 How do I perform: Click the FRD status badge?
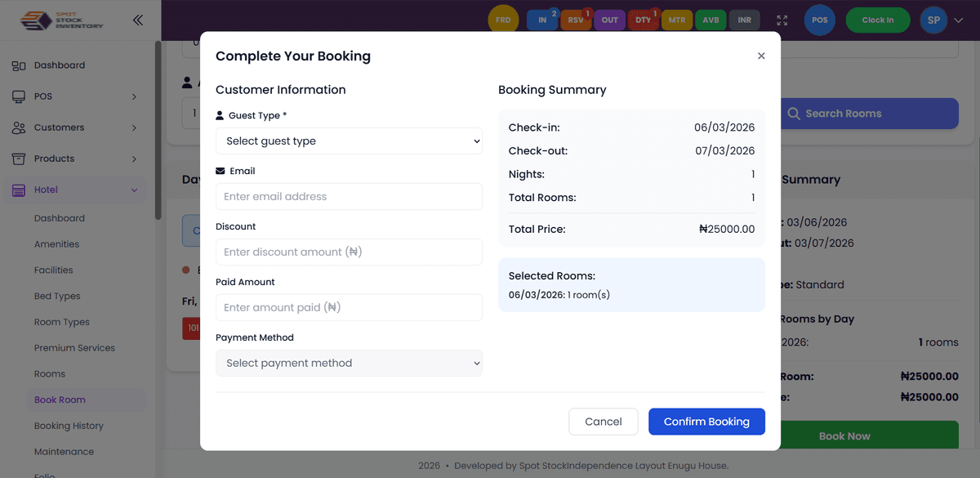(503, 20)
